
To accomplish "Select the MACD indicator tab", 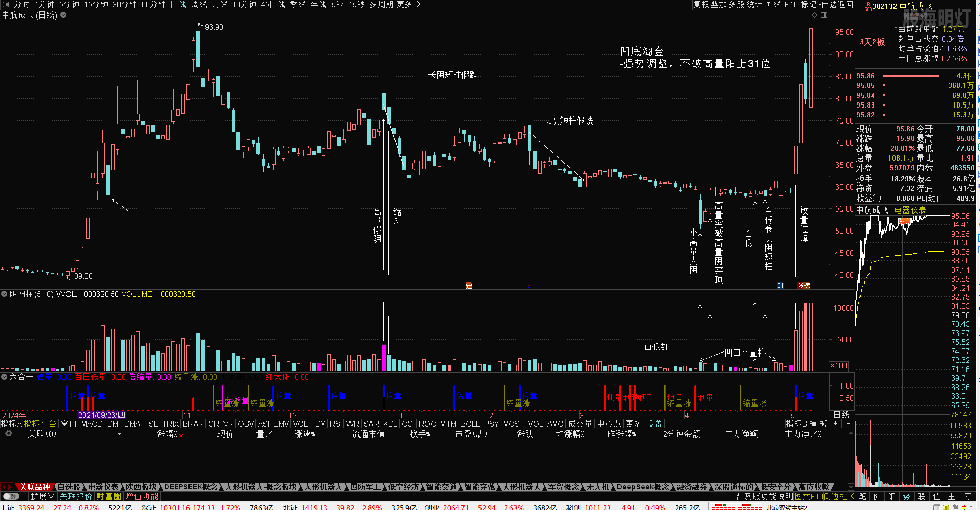I will (92, 424).
